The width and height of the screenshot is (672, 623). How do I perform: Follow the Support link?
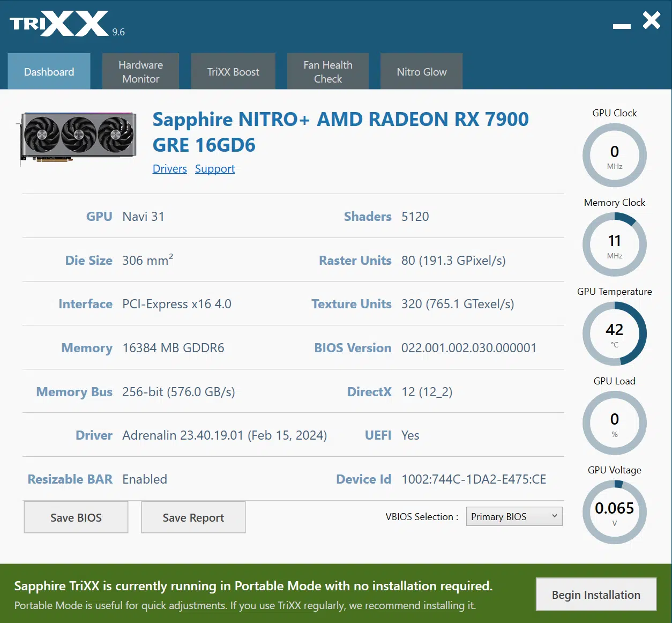(x=215, y=169)
